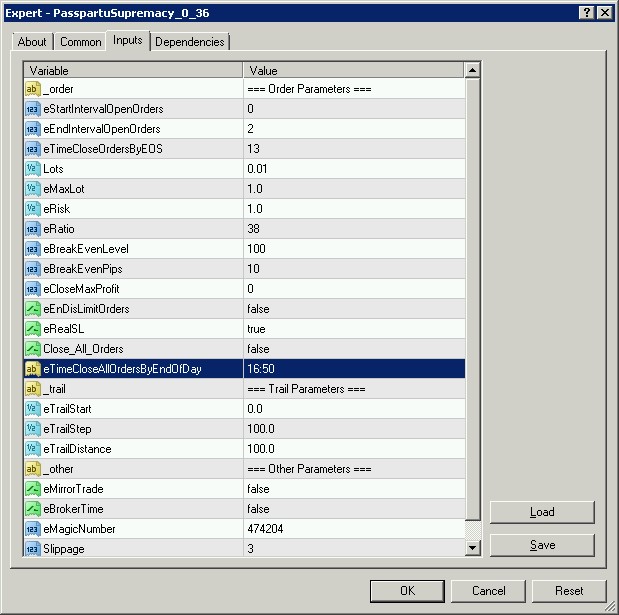Click the boolean icon beside eRealSL
Screen dimensions: 619x615
coord(33,329)
